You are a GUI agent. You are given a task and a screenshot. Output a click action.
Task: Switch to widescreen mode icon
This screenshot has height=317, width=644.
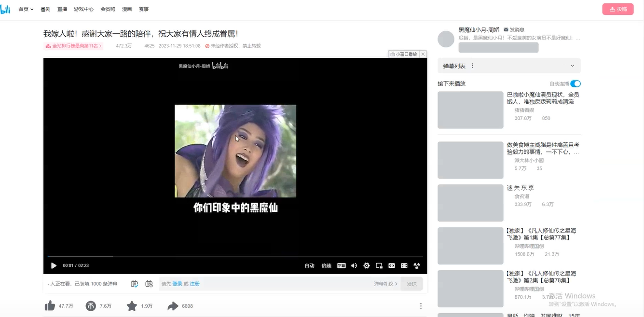point(392,265)
